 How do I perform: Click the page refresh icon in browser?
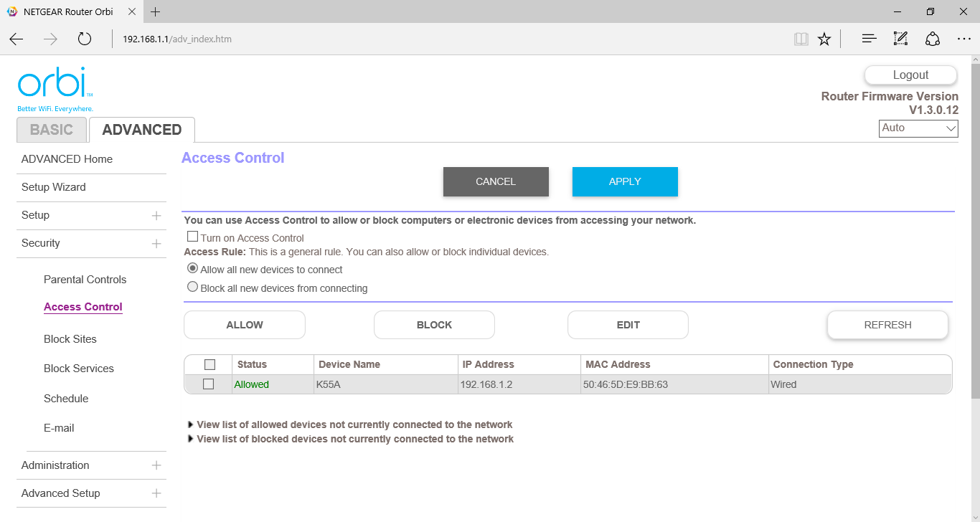point(85,39)
